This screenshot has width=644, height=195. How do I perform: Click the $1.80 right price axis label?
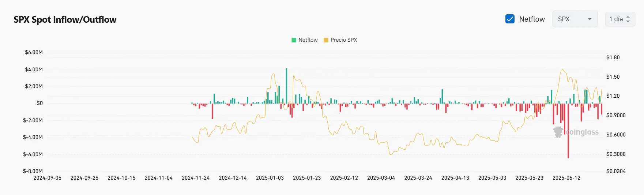pyautogui.click(x=613, y=57)
